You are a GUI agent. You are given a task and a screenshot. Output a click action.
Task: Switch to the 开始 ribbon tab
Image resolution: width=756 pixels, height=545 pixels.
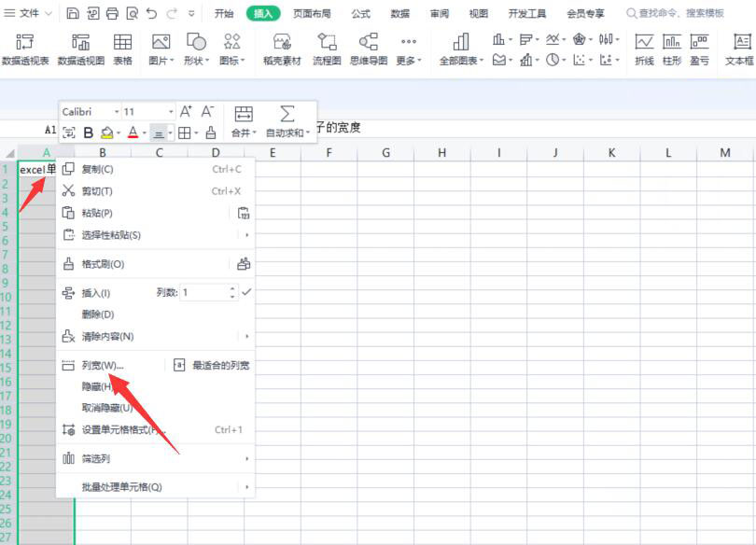pos(224,13)
